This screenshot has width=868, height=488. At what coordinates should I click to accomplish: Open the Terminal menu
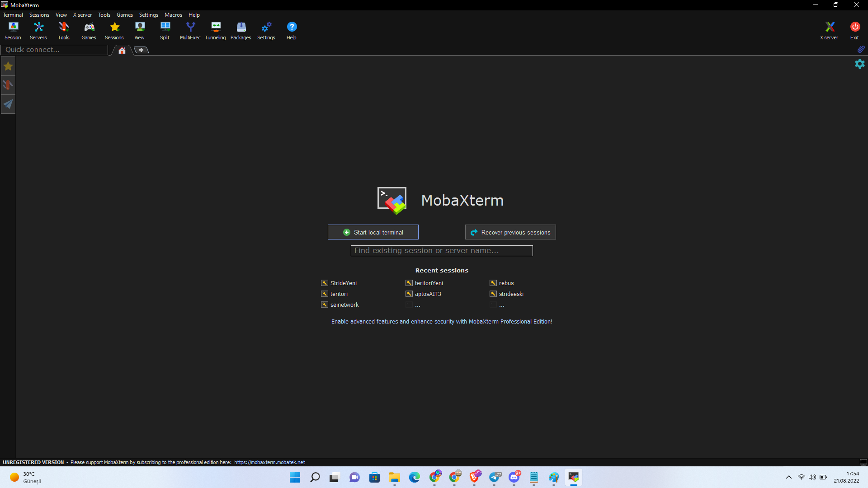click(x=13, y=14)
